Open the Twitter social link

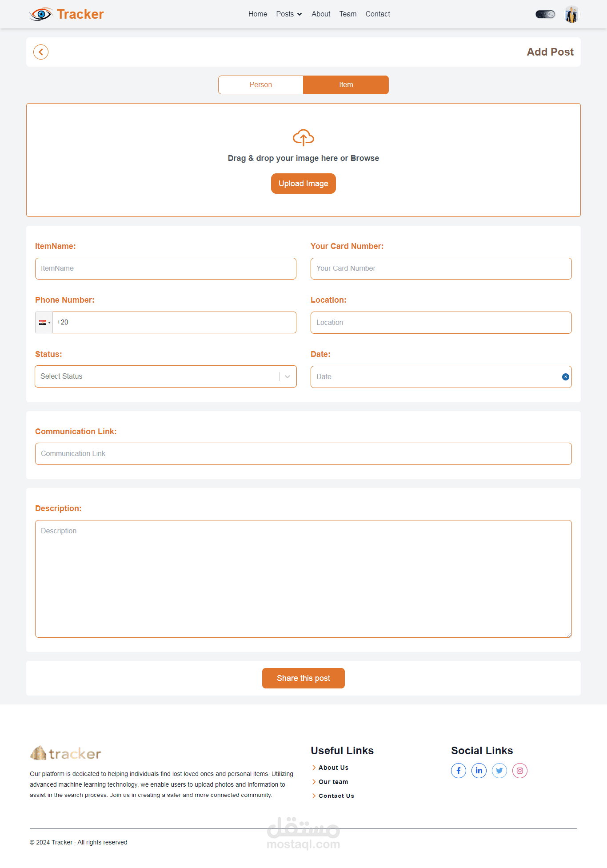(499, 771)
